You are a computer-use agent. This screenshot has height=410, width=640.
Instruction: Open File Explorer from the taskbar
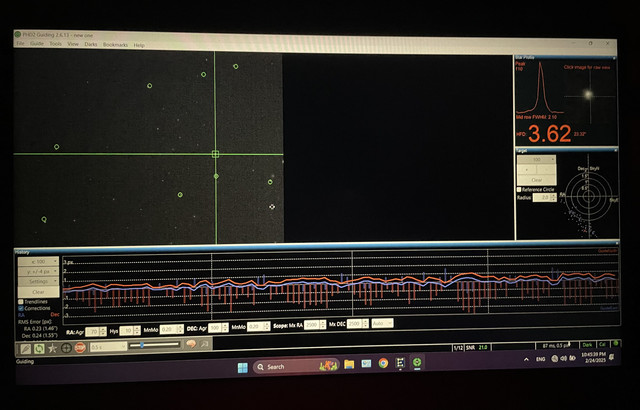point(349,364)
